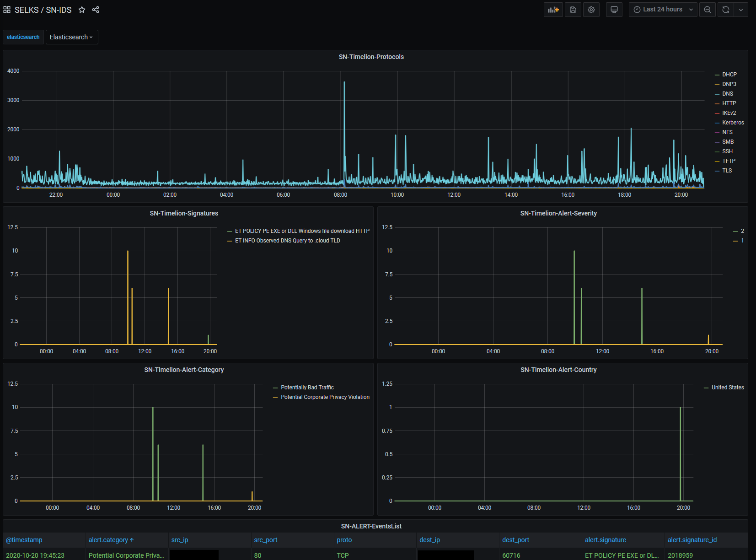This screenshot has height=560, width=756.
Task: Open the SN-Timelion-Protocols panel title menu
Action: [x=371, y=57]
